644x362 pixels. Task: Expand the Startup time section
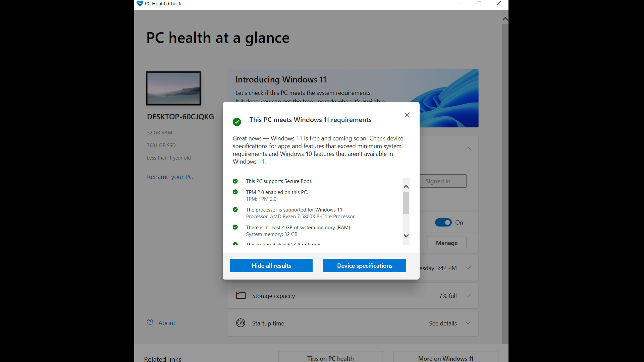point(468,323)
